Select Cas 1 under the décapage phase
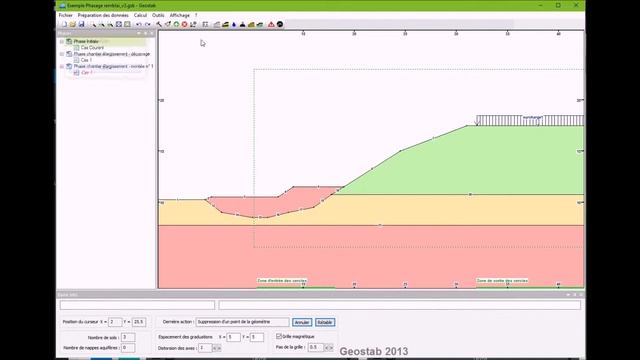This screenshot has height=360, width=640. (x=86, y=60)
